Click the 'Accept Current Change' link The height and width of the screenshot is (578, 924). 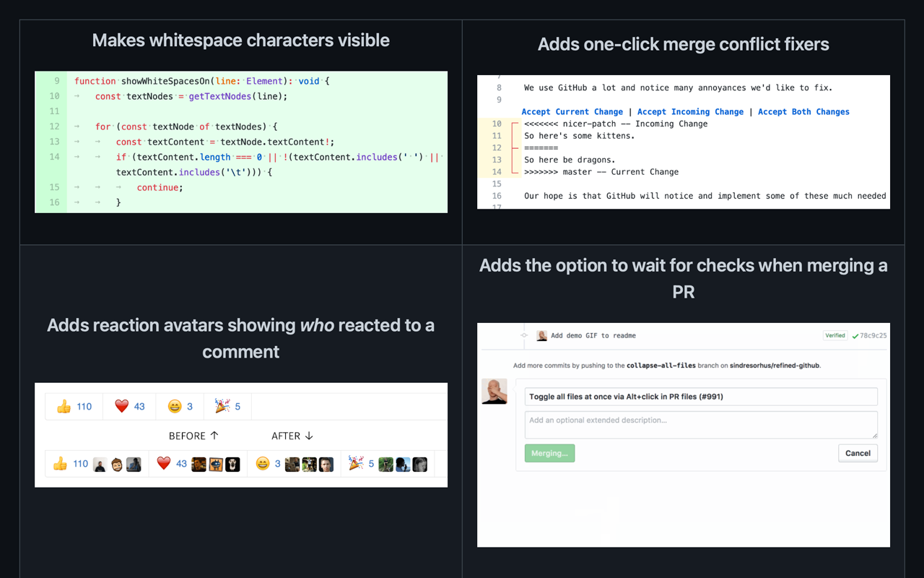(x=572, y=111)
